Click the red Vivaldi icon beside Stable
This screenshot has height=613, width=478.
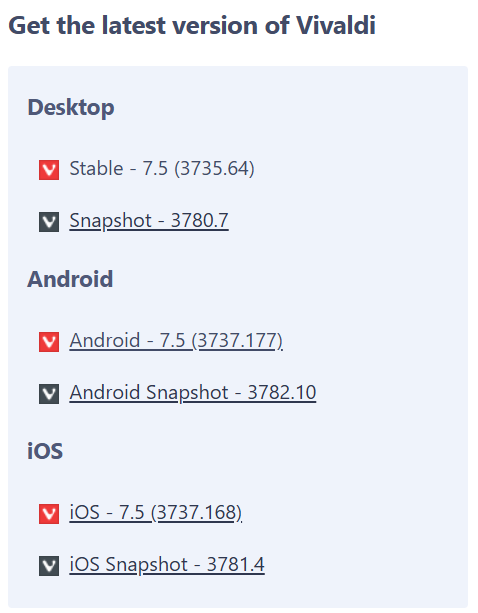49,170
